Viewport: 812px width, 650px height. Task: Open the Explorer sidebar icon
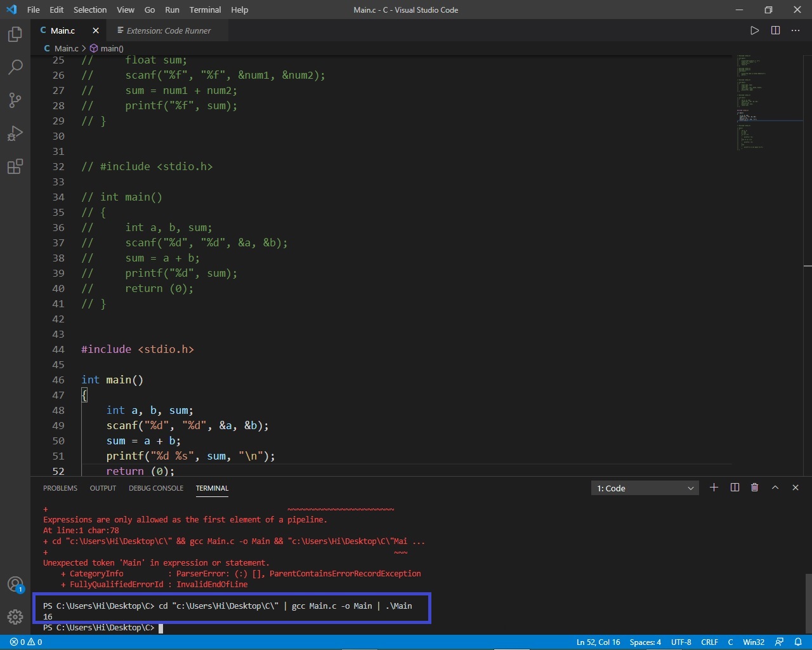(15, 34)
